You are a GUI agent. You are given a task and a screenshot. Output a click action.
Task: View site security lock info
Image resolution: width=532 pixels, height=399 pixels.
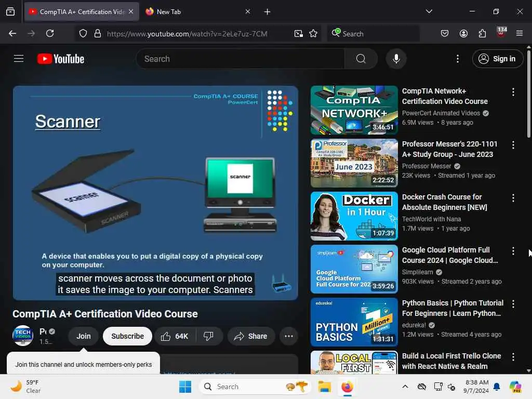coord(97,33)
